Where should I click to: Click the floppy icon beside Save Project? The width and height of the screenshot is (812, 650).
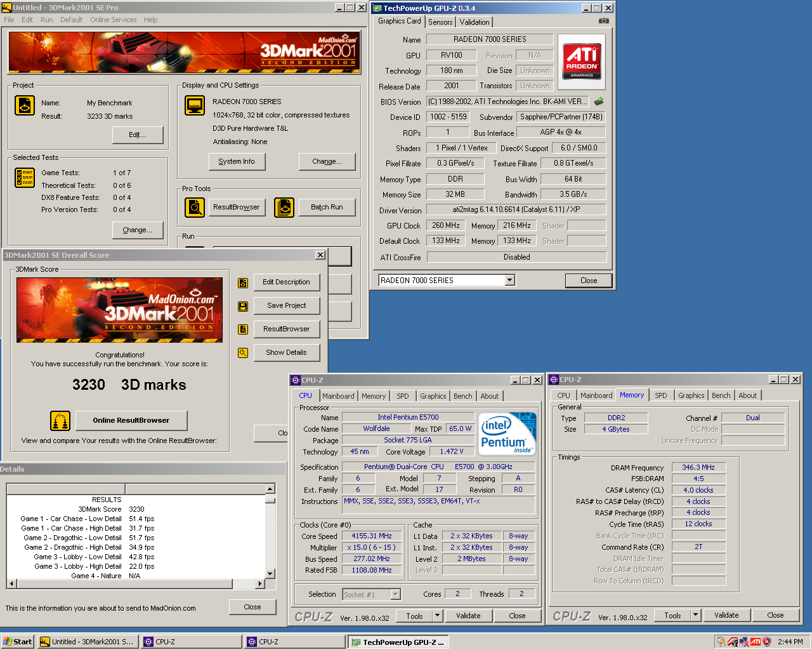coord(243,307)
